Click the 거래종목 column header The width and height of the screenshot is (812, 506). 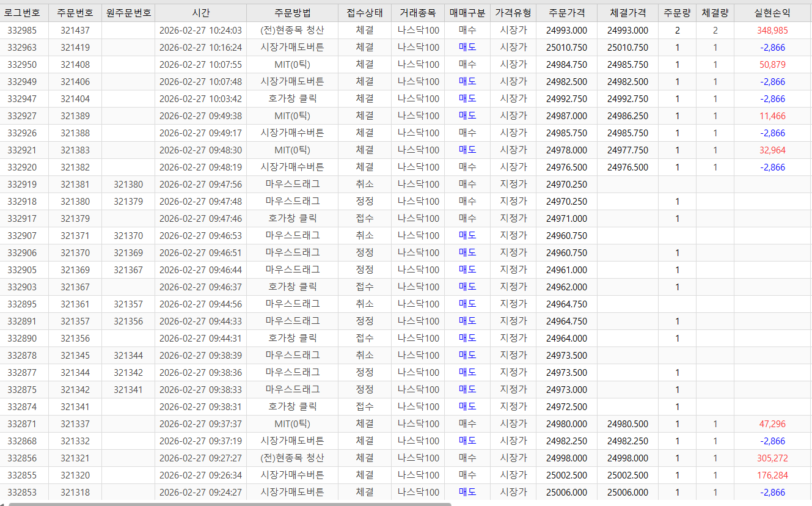[x=418, y=12]
